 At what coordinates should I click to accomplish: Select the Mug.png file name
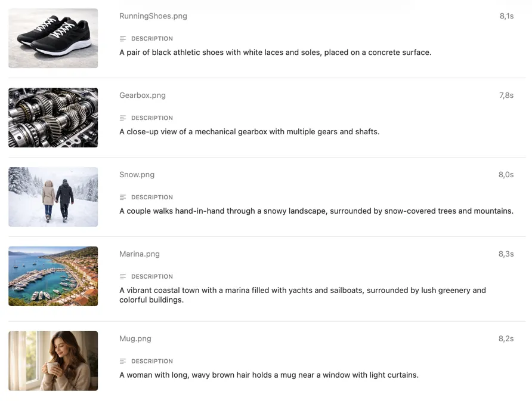click(135, 338)
